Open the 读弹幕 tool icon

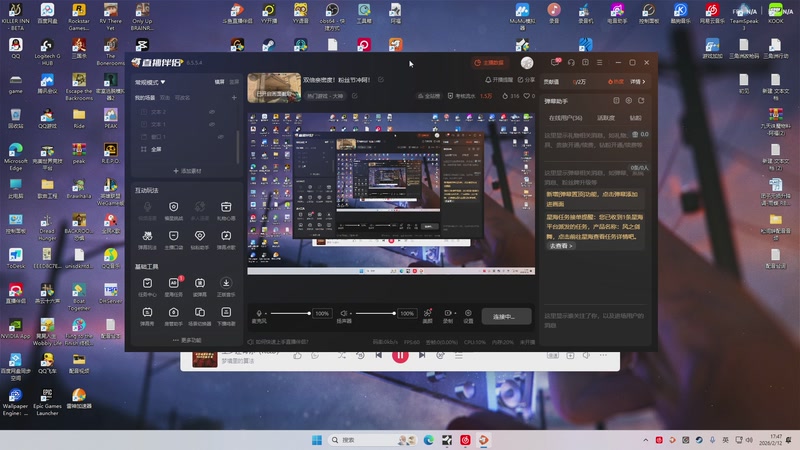(200, 283)
